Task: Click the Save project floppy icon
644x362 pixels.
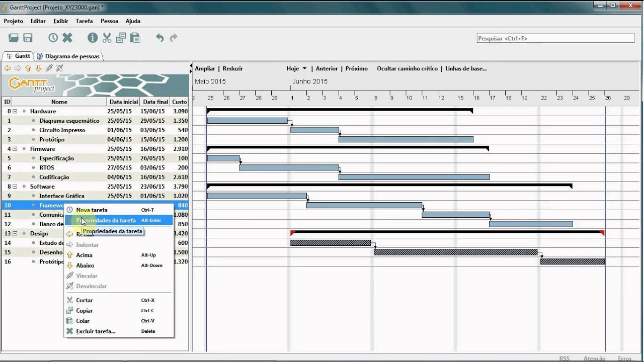Action: point(28,38)
